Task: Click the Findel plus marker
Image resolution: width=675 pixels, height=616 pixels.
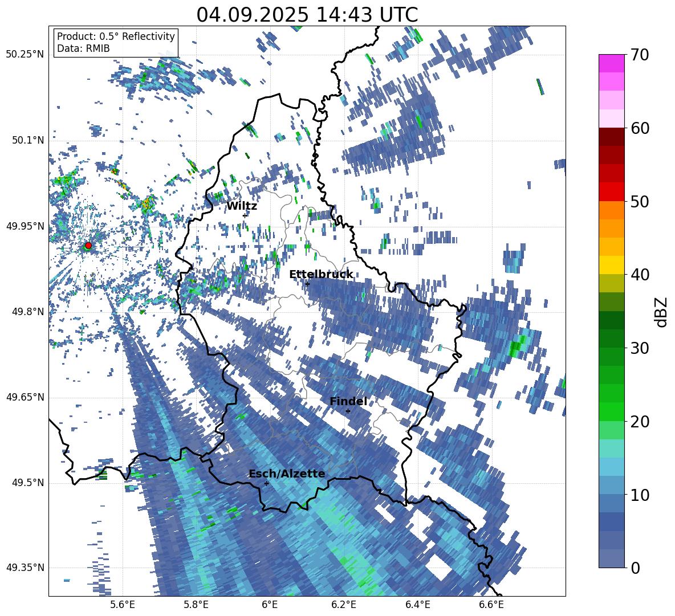Action: pos(348,411)
